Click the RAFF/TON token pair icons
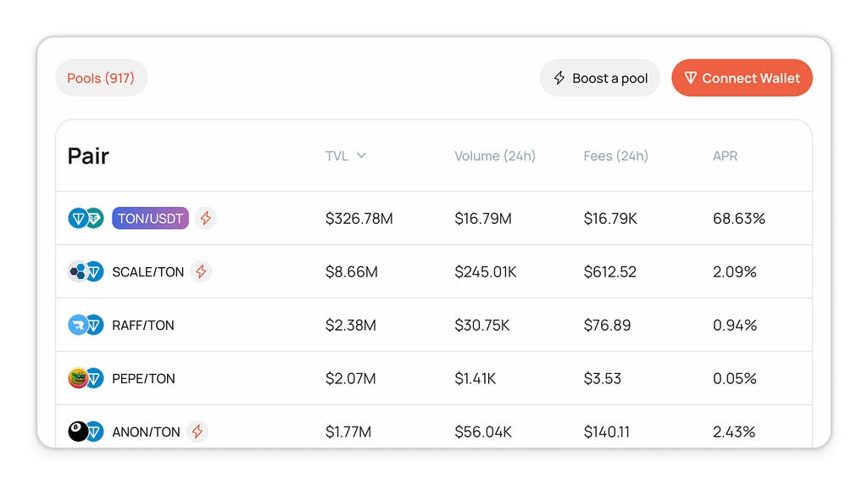Screen dimensions: 868x485 click(86, 325)
